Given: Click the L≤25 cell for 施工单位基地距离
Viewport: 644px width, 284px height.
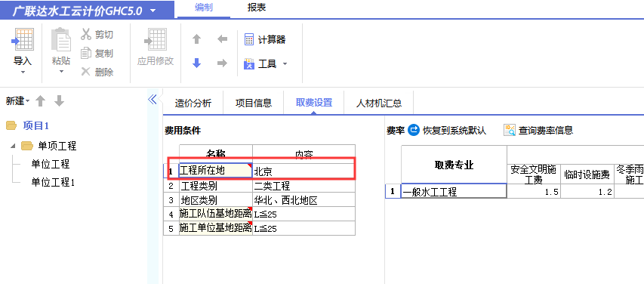Looking at the screenshot, I should [x=304, y=229].
